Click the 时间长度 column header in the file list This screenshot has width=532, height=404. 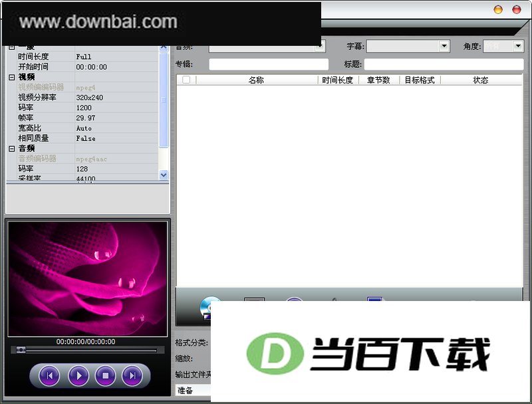338,80
